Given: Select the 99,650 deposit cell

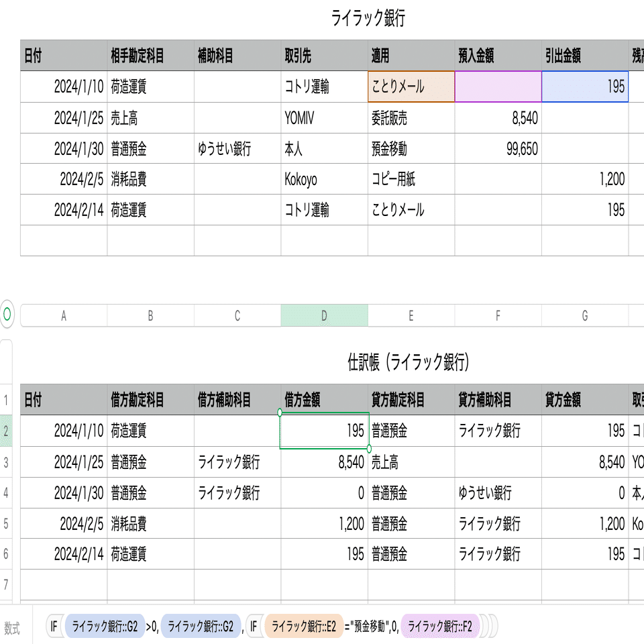Looking at the screenshot, I should coord(498,149).
